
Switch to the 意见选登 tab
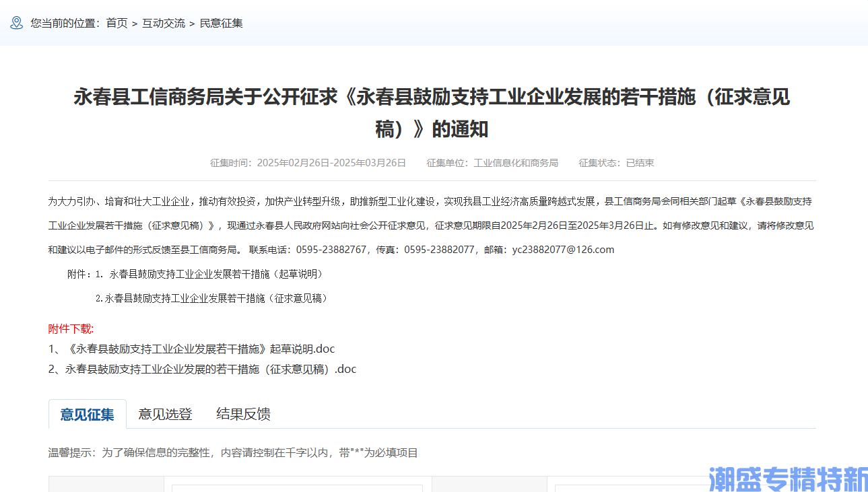click(x=166, y=414)
